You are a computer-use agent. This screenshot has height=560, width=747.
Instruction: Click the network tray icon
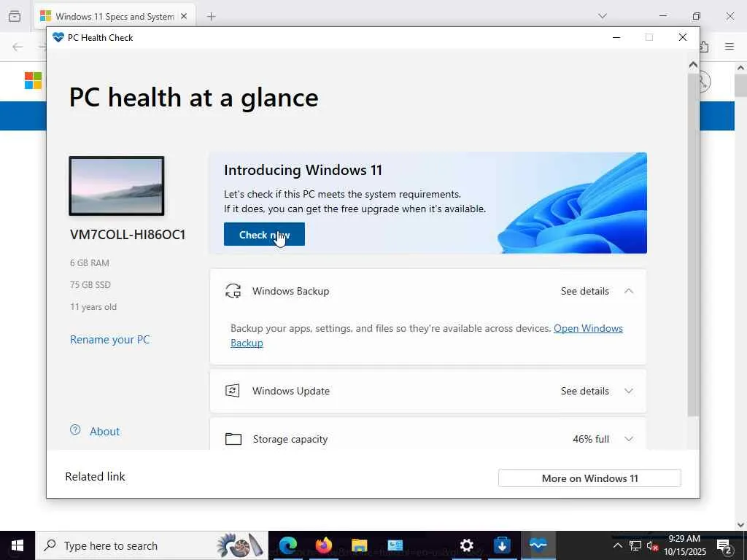pos(635,545)
